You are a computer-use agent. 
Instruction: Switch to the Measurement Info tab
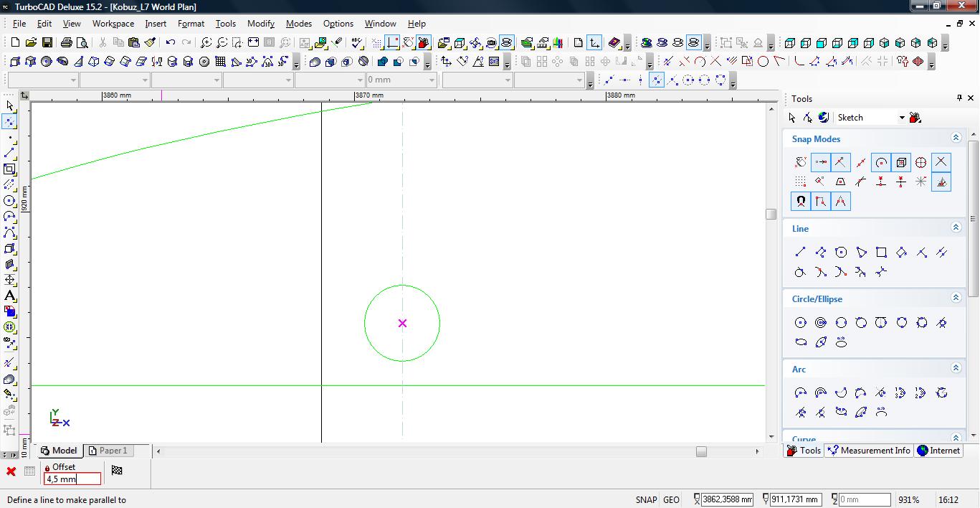click(868, 451)
